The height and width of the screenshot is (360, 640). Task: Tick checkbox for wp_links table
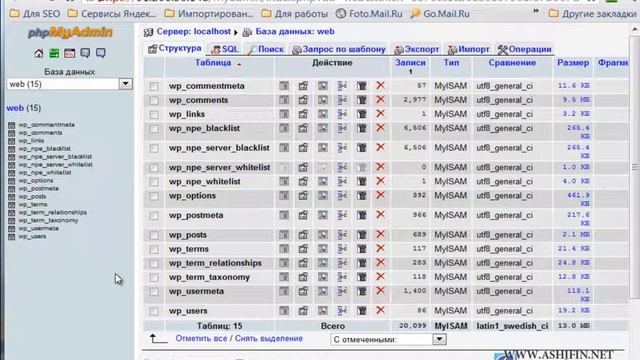tap(154, 114)
